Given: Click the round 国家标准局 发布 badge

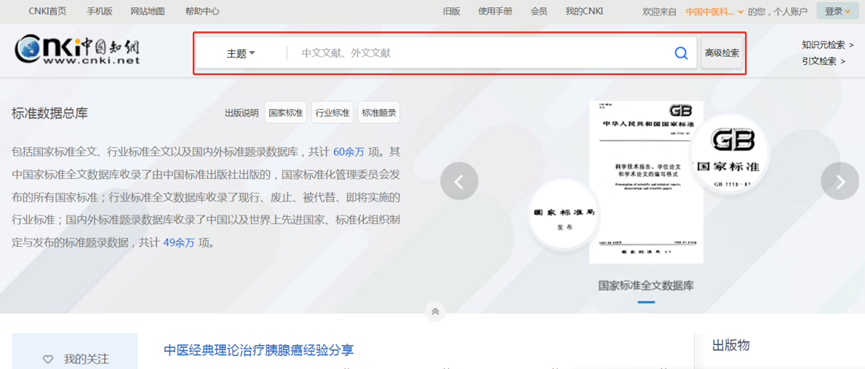Looking at the screenshot, I should coord(564,215).
